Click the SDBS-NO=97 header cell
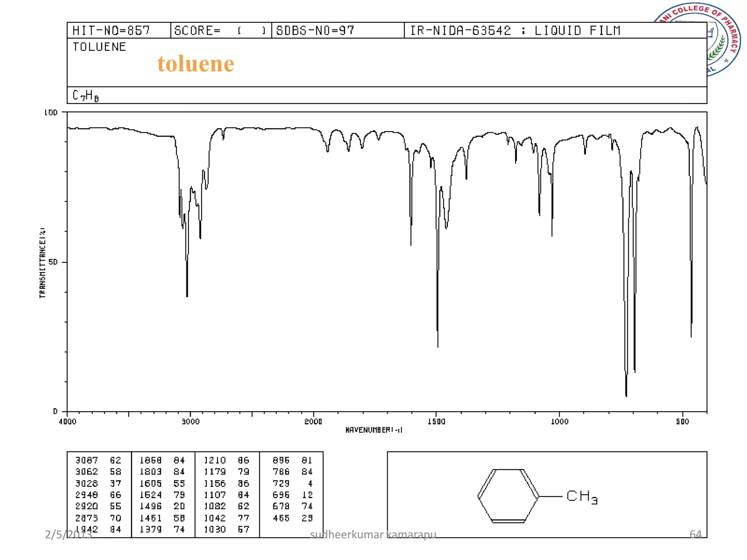Viewport: 747px width, 560px height. point(315,30)
